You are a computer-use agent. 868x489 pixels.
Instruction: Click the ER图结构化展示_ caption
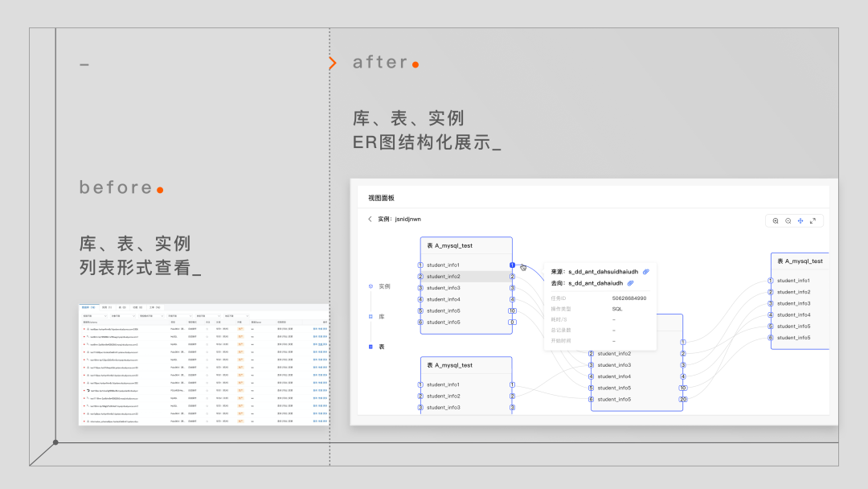427,142
